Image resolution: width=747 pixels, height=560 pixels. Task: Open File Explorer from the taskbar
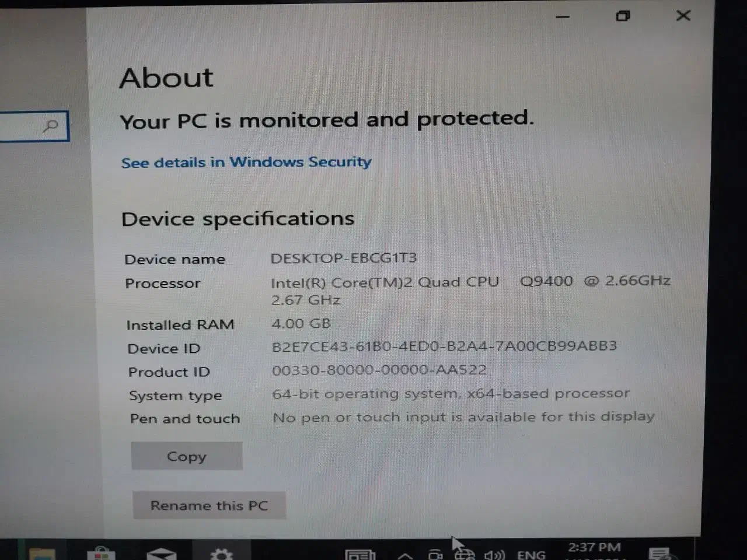[42, 554]
